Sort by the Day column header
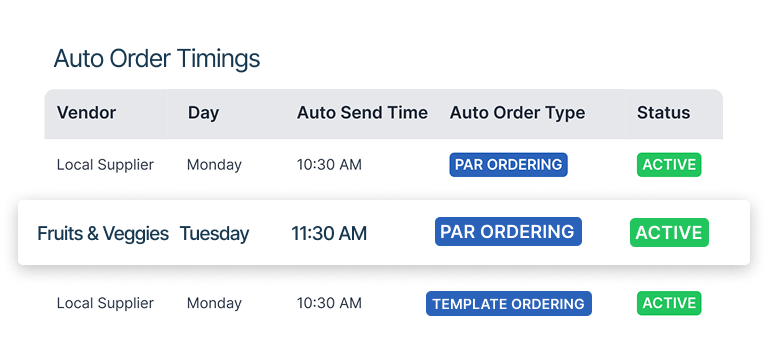Viewport: 768px width, 364px height. [203, 113]
